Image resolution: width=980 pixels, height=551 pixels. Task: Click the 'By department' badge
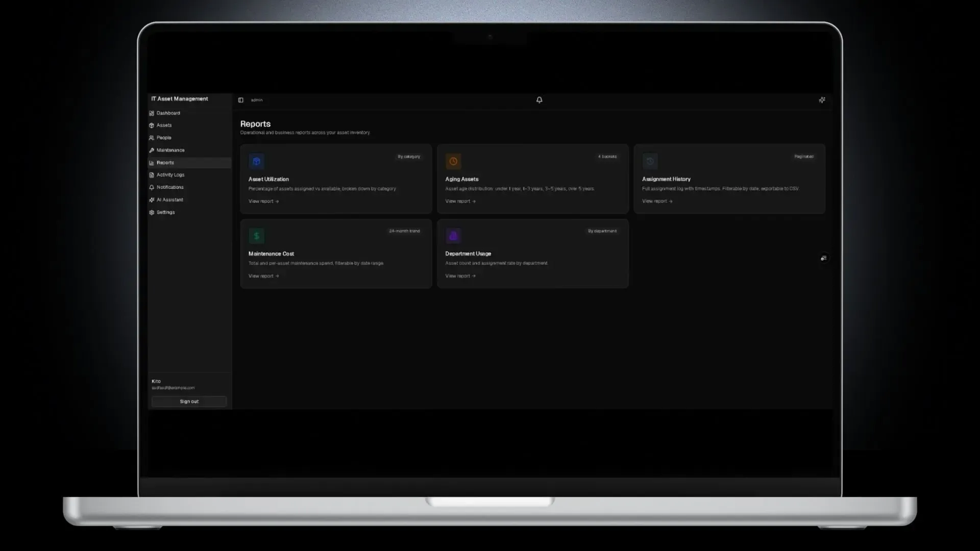(x=602, y=231)
